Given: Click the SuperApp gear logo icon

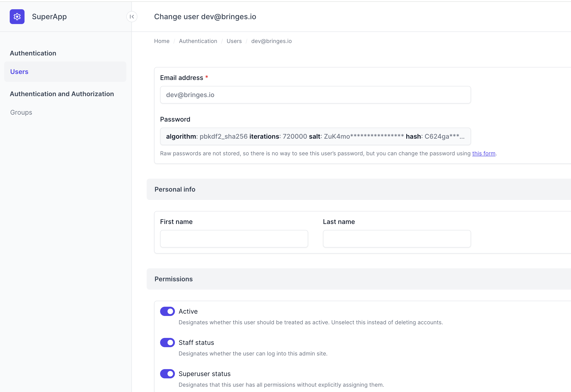Looking at the screenshot, I should (x=17, y=17).
